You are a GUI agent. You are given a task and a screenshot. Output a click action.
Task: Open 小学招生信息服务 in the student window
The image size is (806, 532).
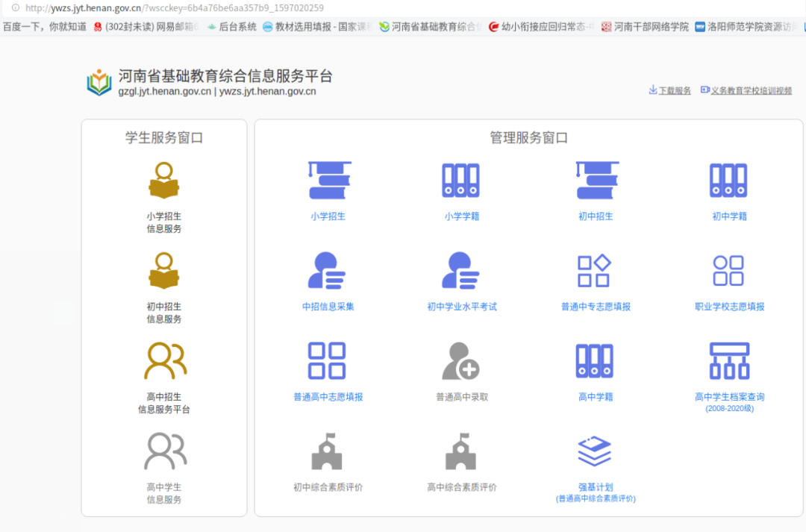coord(164,181)
